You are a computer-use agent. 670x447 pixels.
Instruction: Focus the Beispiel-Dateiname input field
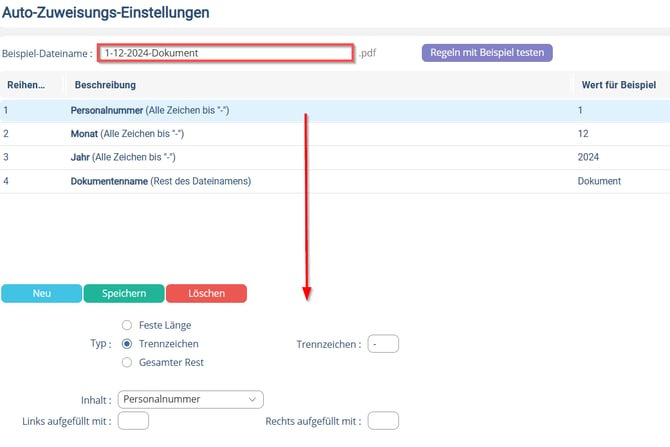click(x=225, y=53)
